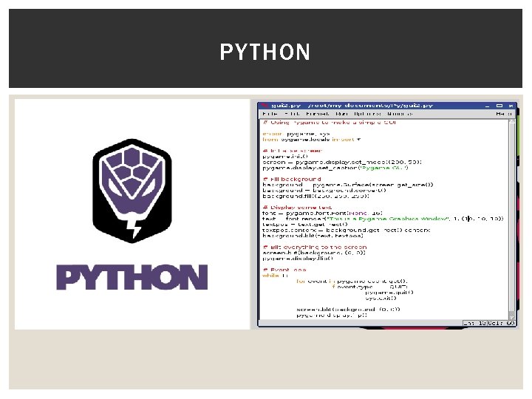
Task: Maximize the gui2.py editor window
Action: (x=499, y=106)
